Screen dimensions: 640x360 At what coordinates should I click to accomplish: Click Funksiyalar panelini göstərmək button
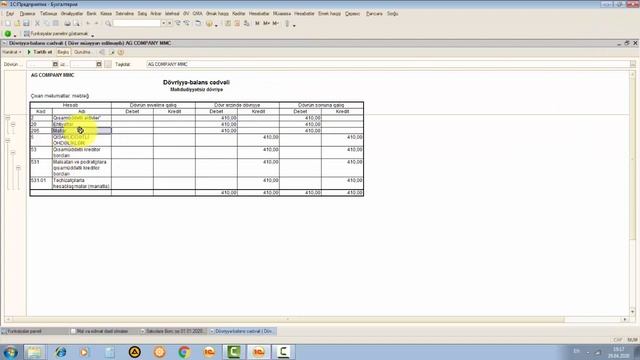pyautogui.click(x=56, y=34)
